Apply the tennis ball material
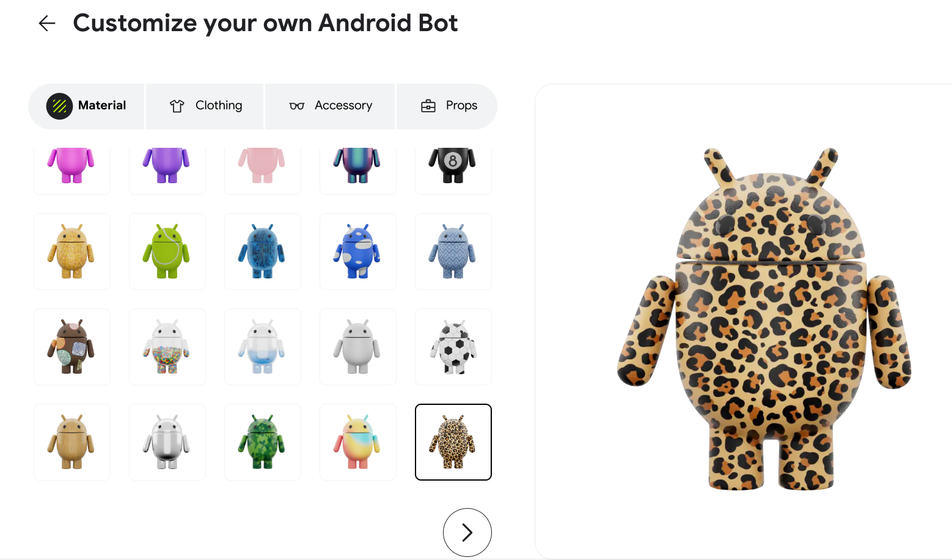Image resolution: width=952 pixels, height=560 pixels. click(167, 251)
